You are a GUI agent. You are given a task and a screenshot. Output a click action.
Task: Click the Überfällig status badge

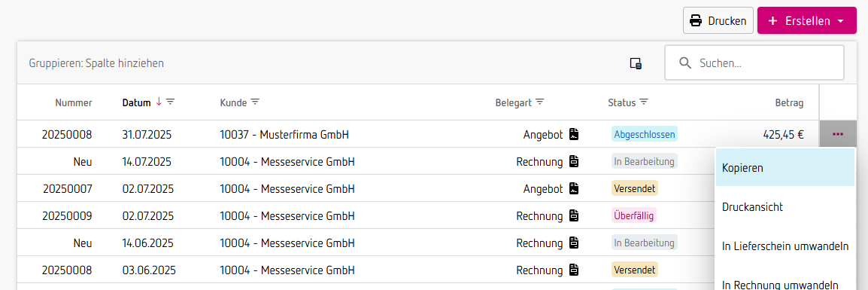(x=634, y=215)
